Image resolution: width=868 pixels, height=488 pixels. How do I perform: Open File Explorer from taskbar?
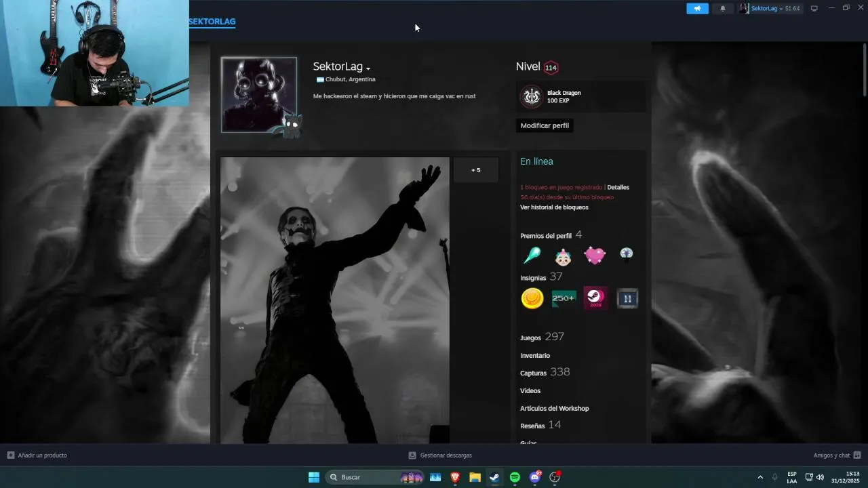pyautogui.click(x=475, y=477)
